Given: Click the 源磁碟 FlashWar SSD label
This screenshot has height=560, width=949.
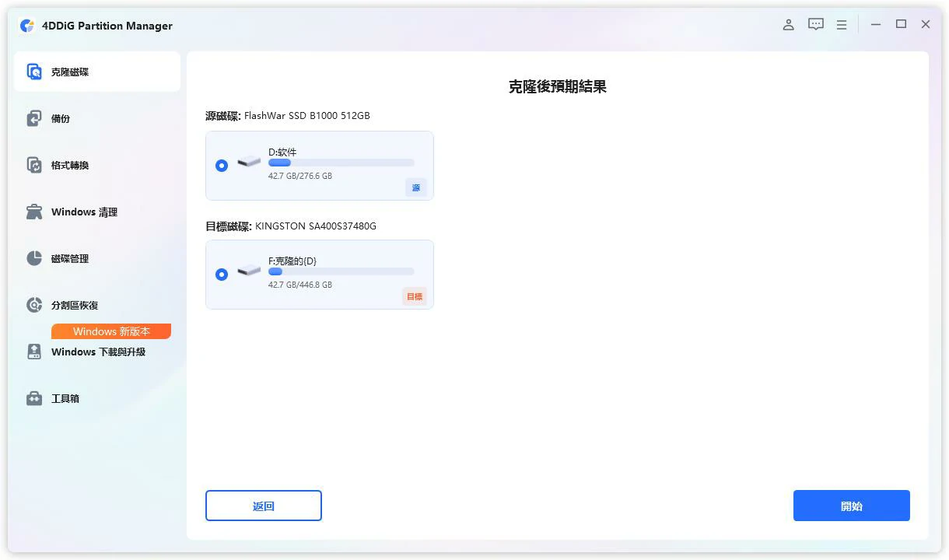Looking at the screenshot, I should [288, 116].
